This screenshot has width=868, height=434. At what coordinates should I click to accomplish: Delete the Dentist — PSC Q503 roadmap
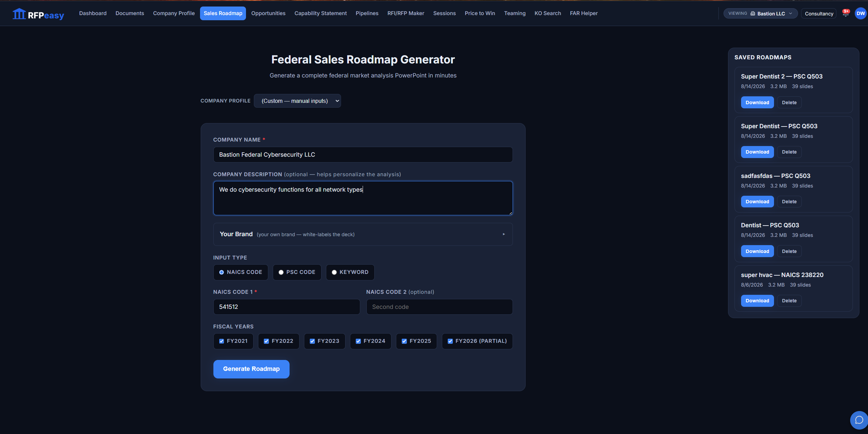(789, 251)
